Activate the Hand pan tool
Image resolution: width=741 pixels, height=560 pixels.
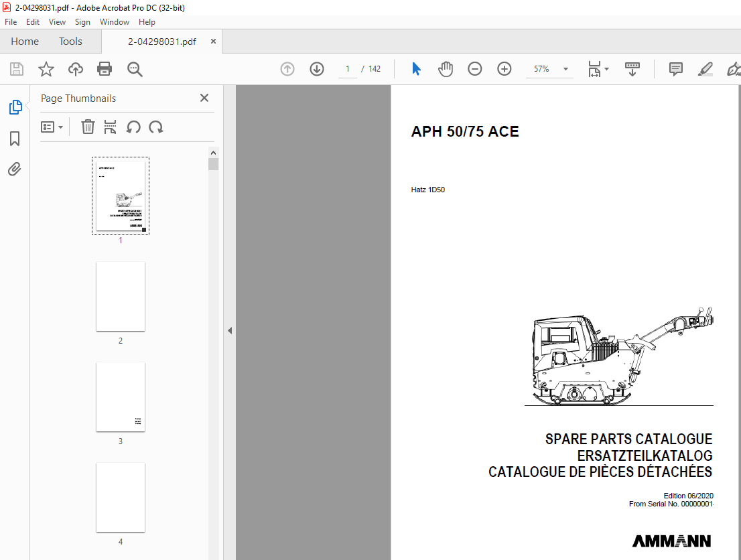pyautogui.click(x=445, y=69)
